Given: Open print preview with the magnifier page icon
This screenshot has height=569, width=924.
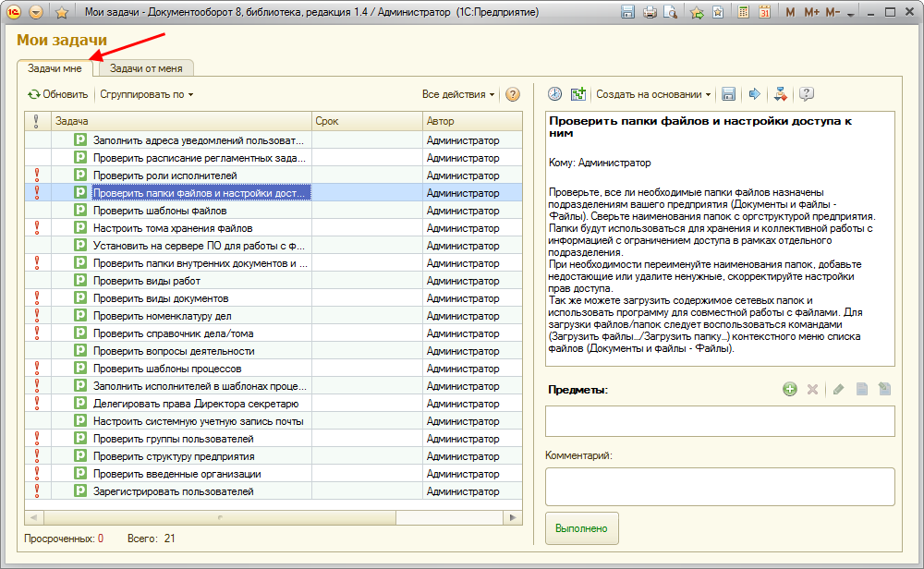Looking at the screenshot, I should pyautogui.click(x=670, y=12).
